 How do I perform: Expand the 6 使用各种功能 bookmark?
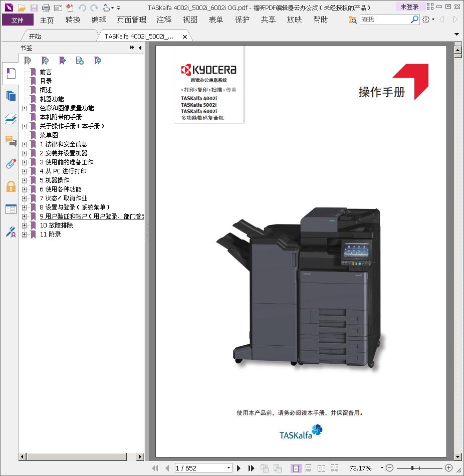(x=24, y=189)
